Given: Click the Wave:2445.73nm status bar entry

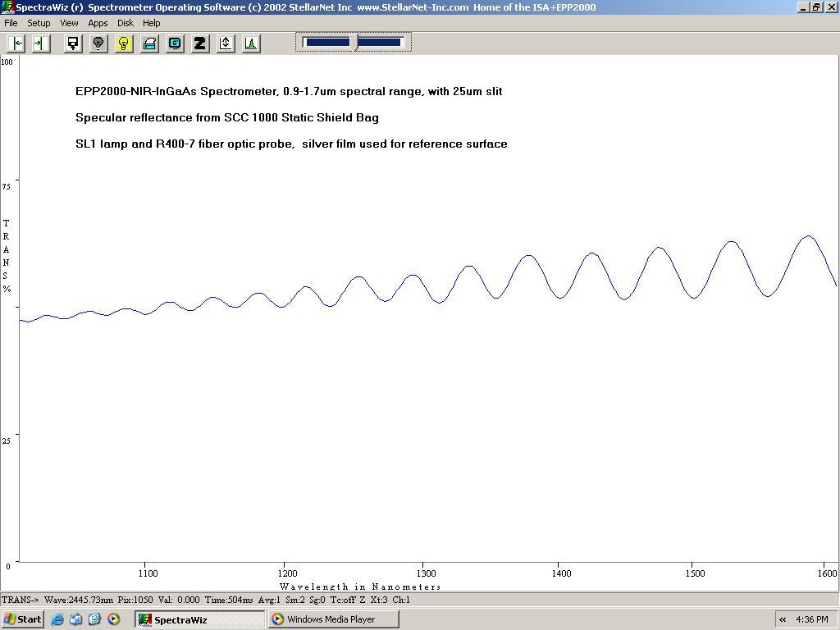Looking at the screenshot, I should coord(79,600).
